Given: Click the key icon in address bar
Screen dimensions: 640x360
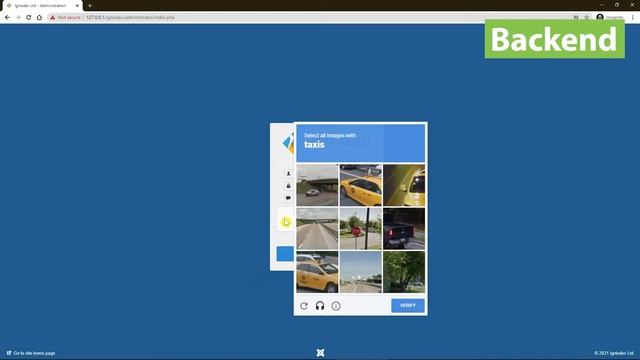Looking at the screenshot, I should (576, 18).
